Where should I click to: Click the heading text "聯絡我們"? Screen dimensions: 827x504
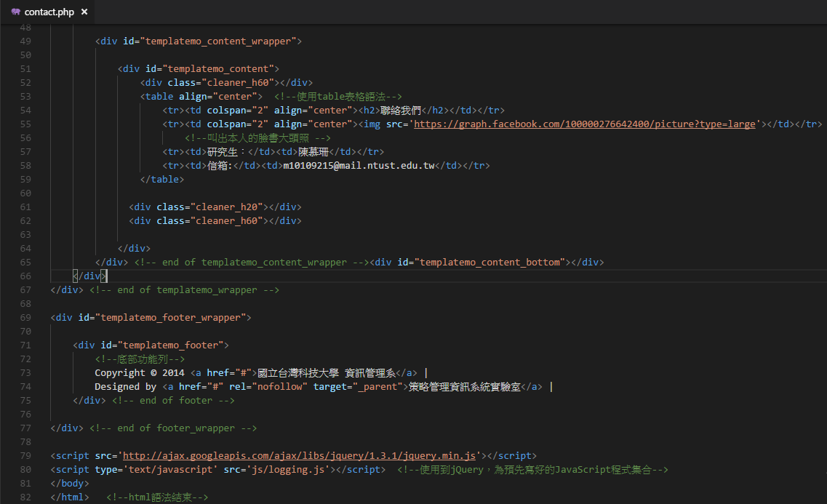(401, 111)
